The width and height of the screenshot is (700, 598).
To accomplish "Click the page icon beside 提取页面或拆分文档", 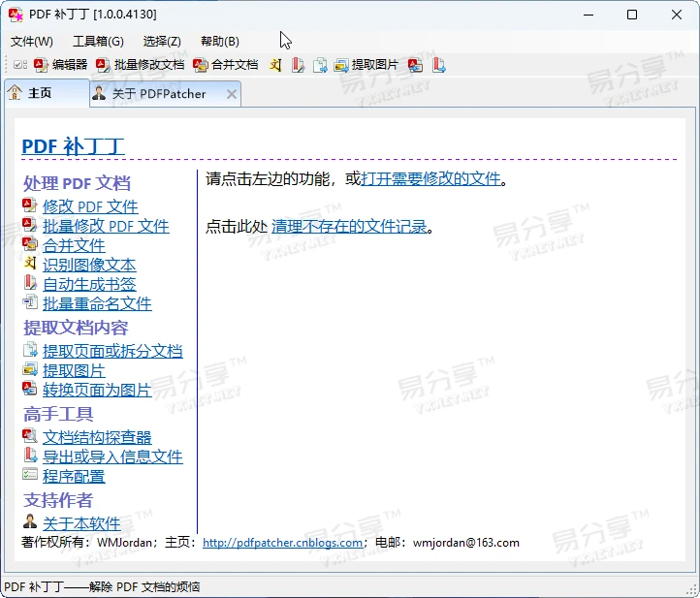I will (x=30, y=350).
